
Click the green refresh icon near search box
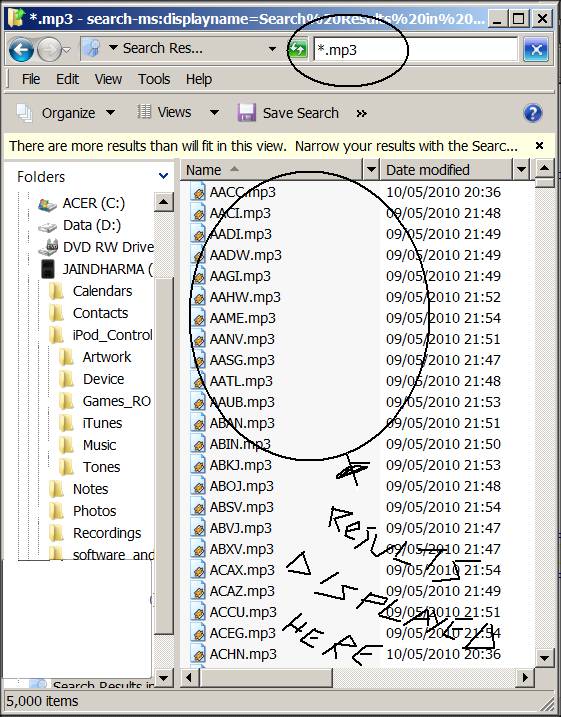tap(298, 49)
